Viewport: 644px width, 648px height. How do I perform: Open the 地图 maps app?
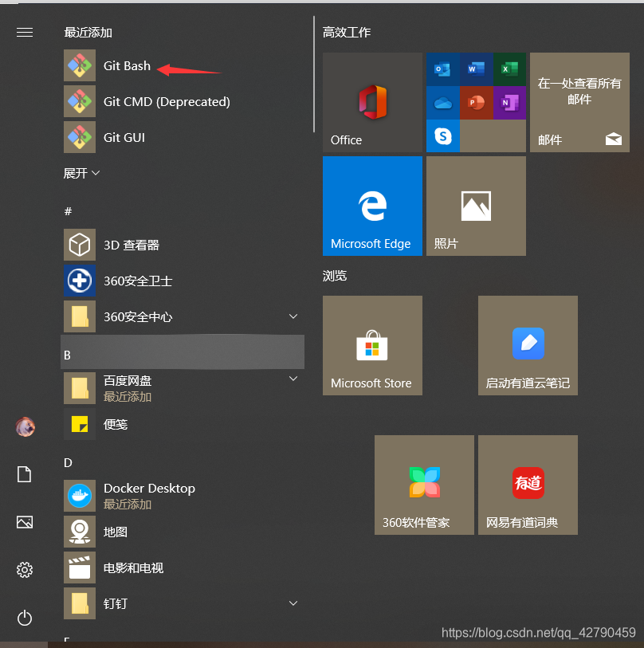pos(184,532)
